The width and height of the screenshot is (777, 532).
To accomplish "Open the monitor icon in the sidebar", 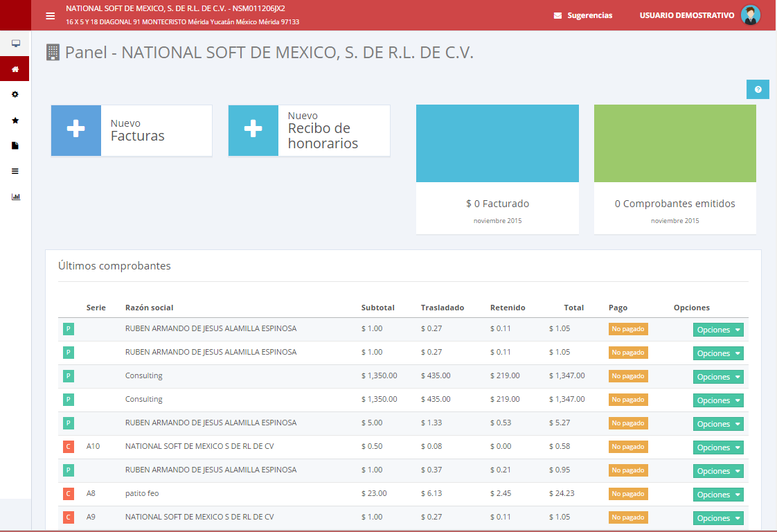I will [x=15, y=44].
